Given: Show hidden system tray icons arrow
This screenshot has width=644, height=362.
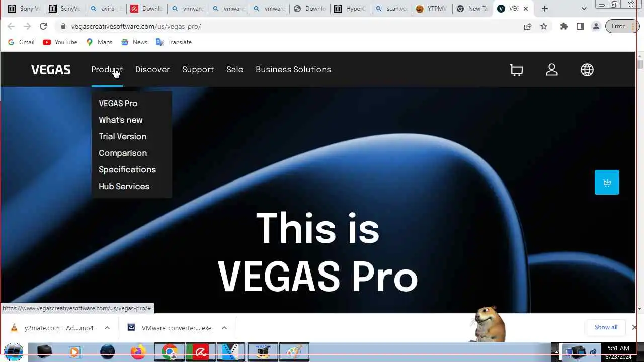Looking at the screenshot, I should coord(556,352).
